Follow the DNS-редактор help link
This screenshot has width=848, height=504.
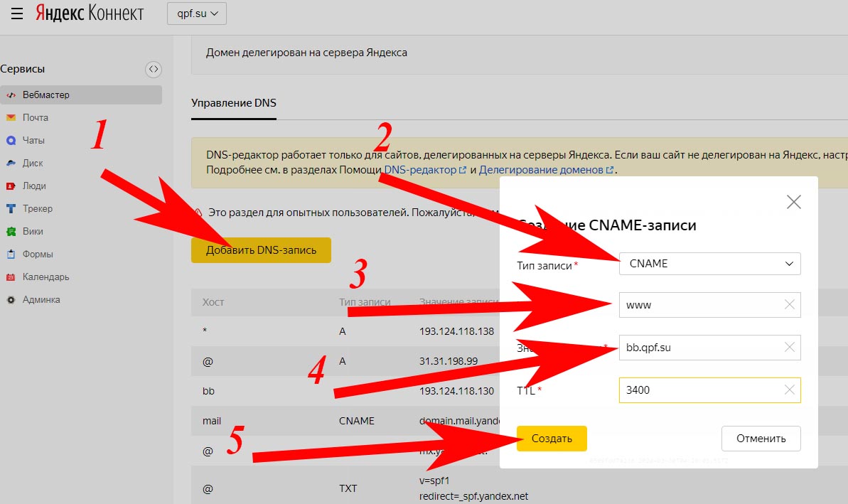424,170
